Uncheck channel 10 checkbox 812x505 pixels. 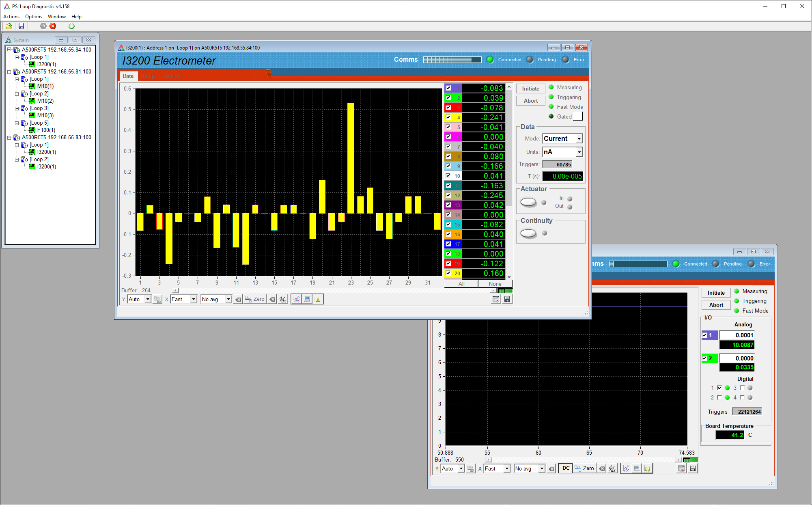coord(448,176)
